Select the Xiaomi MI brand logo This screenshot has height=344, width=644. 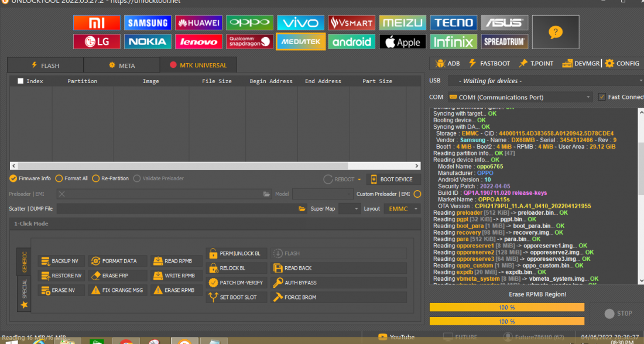pyautogui.click(x=97, y=23)
